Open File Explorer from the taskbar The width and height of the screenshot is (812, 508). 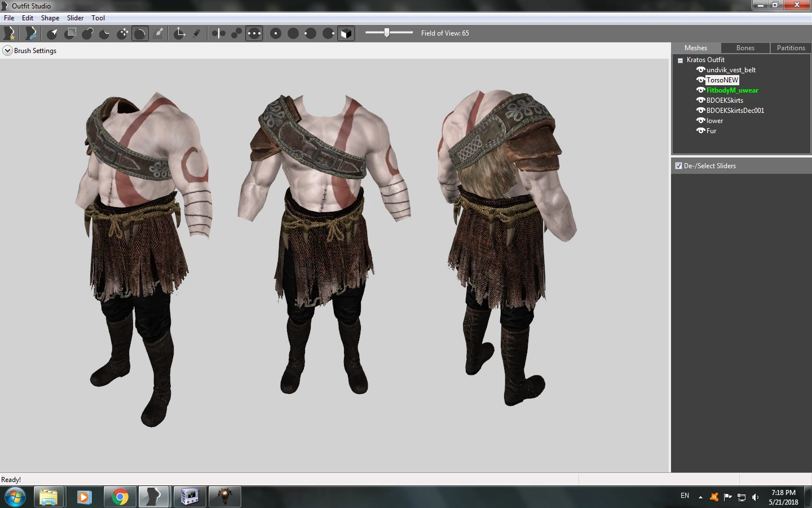coord(48,497)
